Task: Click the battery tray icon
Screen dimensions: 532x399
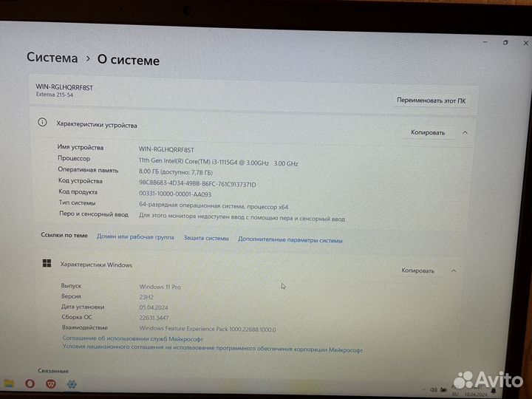Action: 443,390
